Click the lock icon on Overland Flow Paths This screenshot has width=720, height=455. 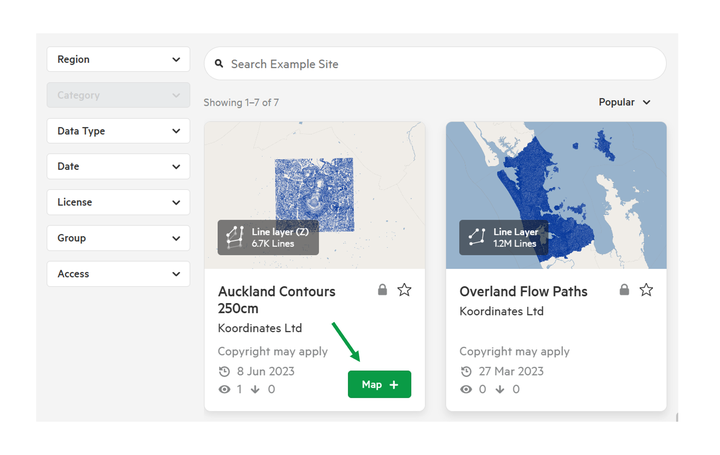click(624, 289)
